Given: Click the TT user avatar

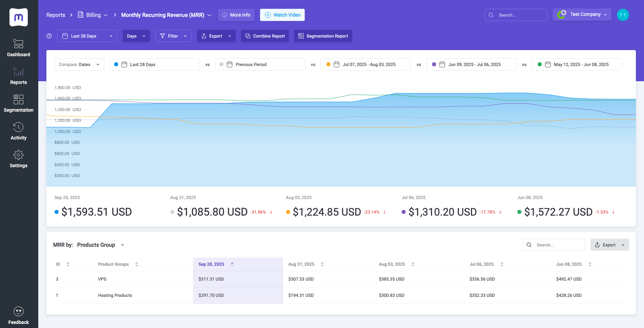Looking at the screenshot, I should click(623, 15).
